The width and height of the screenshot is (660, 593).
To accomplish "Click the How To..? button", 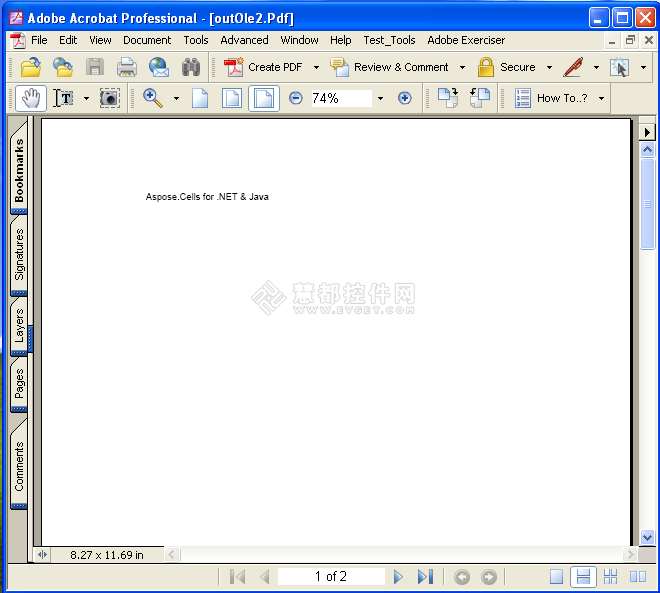I will (560, 98).
